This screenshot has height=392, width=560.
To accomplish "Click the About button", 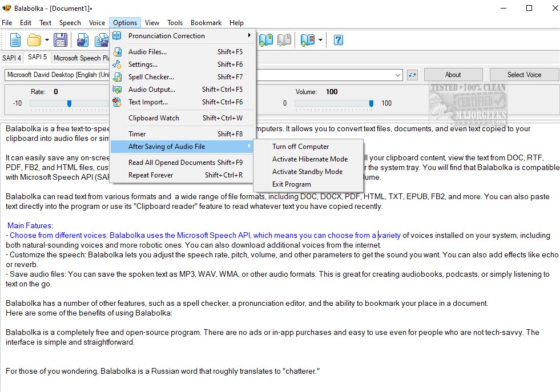I will click(x=453, y=75).
